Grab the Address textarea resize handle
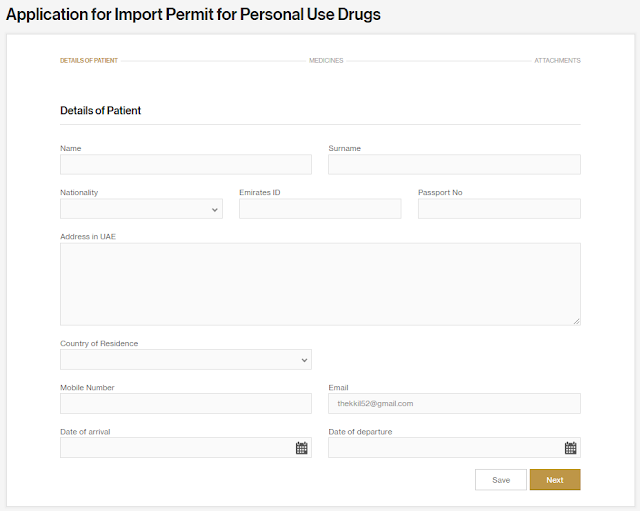 point(577,321)
